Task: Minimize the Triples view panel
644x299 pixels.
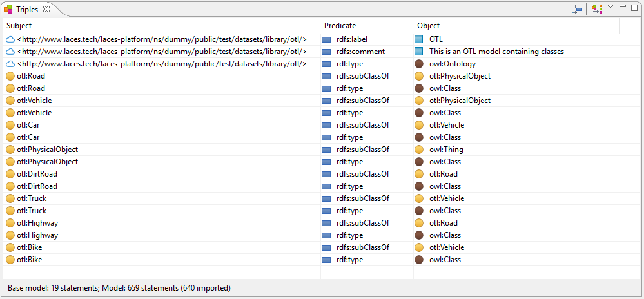Action: tap(623, 7)
